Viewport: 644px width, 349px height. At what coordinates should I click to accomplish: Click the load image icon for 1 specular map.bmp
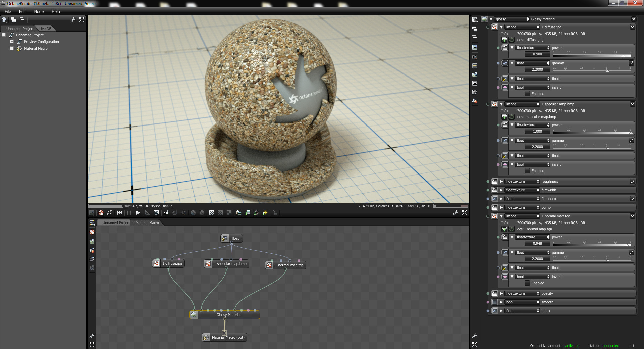pyautogui.click(x=504, y=117)
